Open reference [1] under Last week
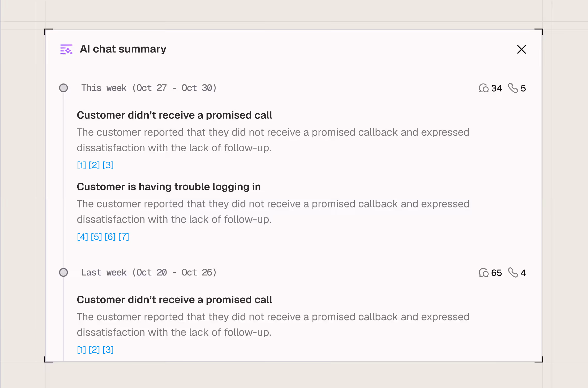The image size is (588, 388). click(x=81, y=350)
